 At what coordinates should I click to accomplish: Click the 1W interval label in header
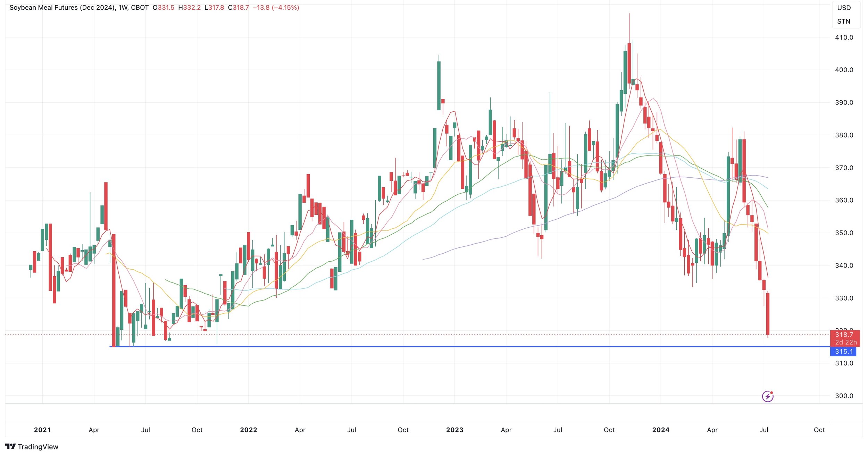coord(123,8)
